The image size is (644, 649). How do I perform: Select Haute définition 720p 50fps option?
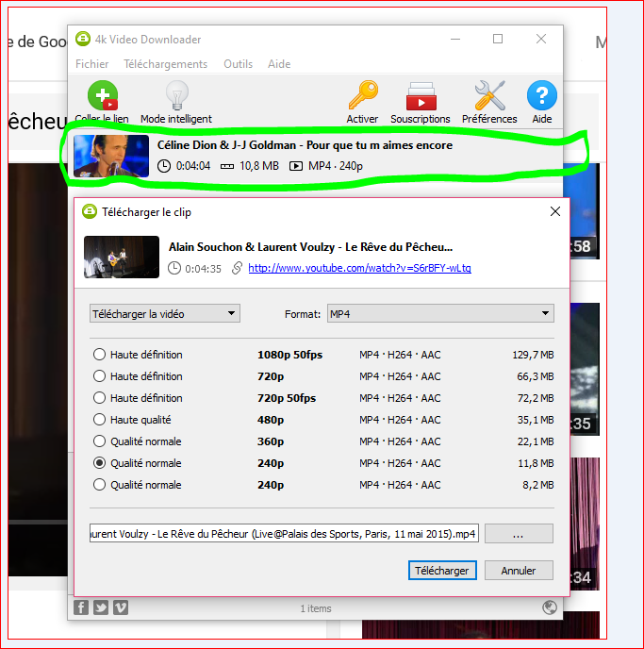point(99,398)
